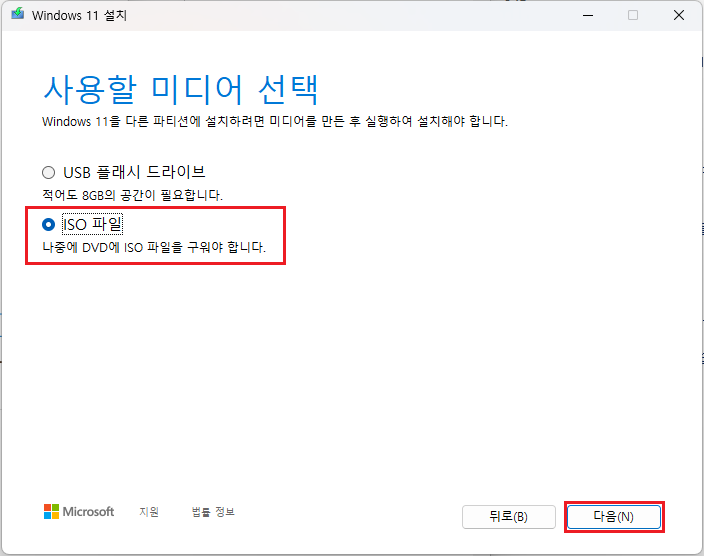Click the text '나중에 DVD에 ISO 파일을 구워야 합니다.'
704x556 pixels.
pyautogui.click(x=154, y=247)
